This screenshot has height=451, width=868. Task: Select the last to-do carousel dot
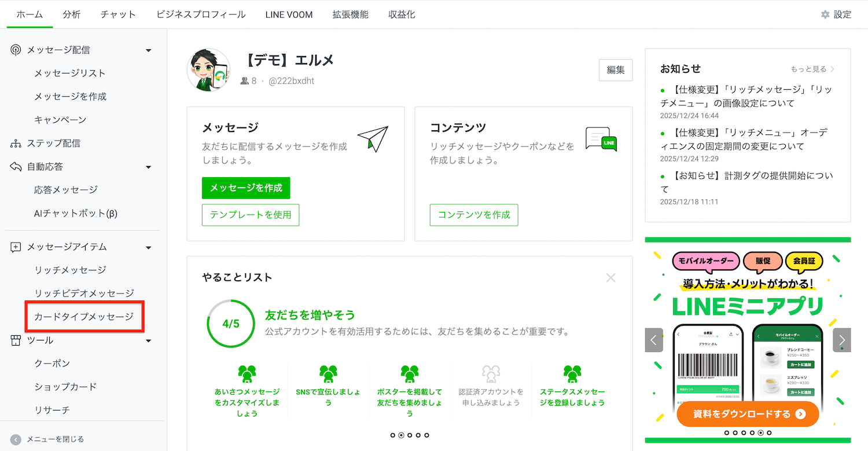[x=426, y=435]
